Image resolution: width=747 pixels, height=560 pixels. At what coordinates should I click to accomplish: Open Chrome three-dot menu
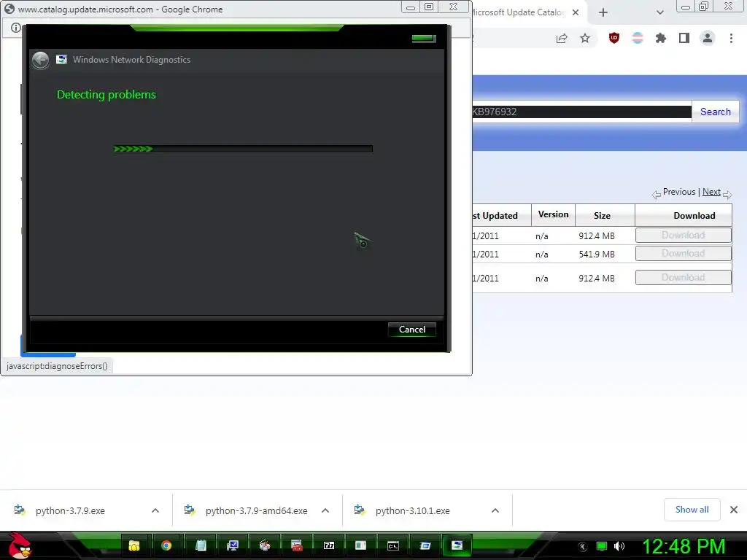pos(731,38)
